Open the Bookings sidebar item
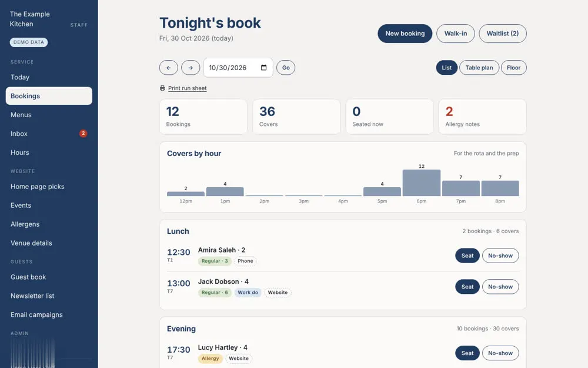The height and width of the screenshot is (368, 588). click(49, 96)
